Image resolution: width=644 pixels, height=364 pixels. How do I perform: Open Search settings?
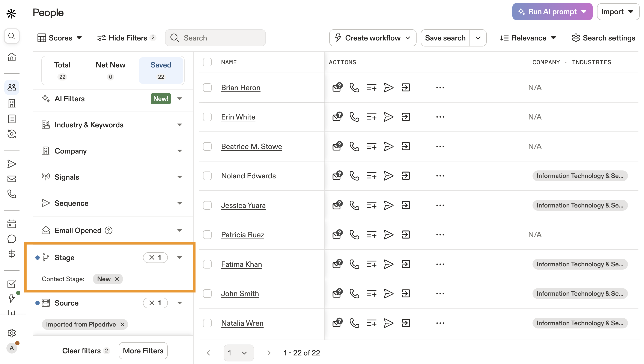point(603,38)
